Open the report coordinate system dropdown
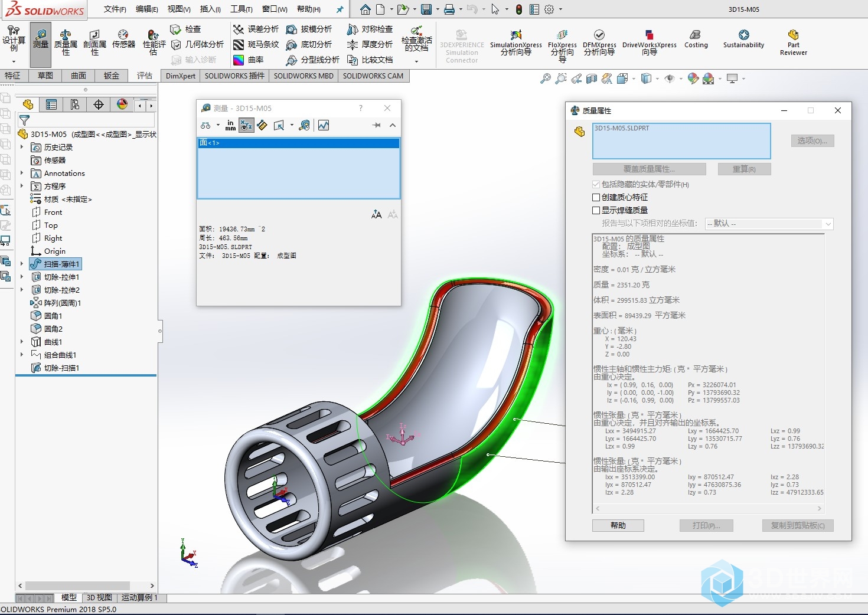This screenshot has height=615, width=868. 769,224
